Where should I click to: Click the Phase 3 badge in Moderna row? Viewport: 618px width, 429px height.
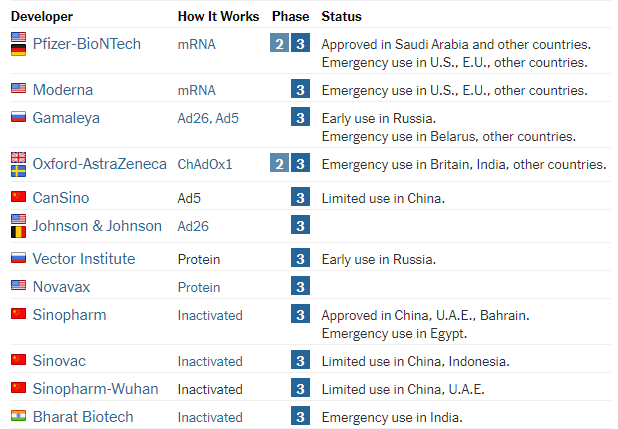point(300,89)
